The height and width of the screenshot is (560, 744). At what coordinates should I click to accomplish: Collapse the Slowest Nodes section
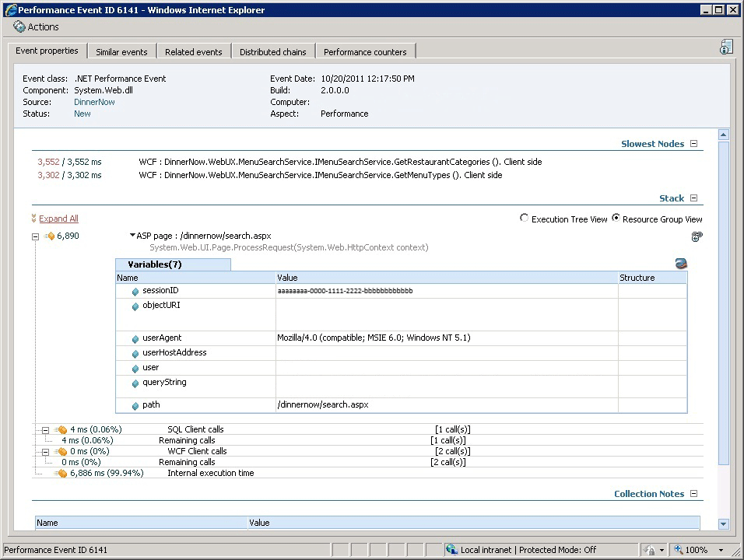point(693,144)
